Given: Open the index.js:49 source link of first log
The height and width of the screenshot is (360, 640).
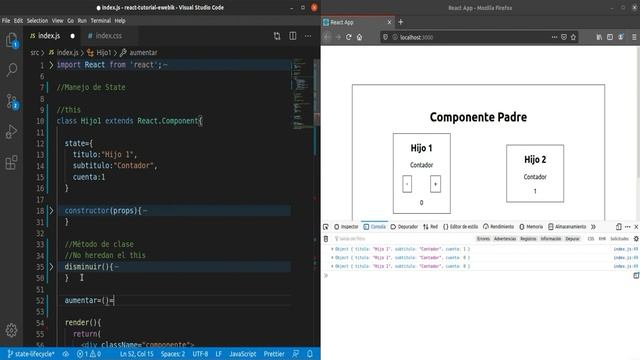Looking at the screenshot, I should [x=625, y=249].
